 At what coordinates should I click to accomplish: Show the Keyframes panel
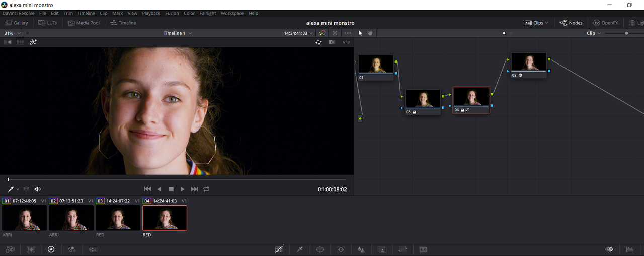click(x=609, y=249)
